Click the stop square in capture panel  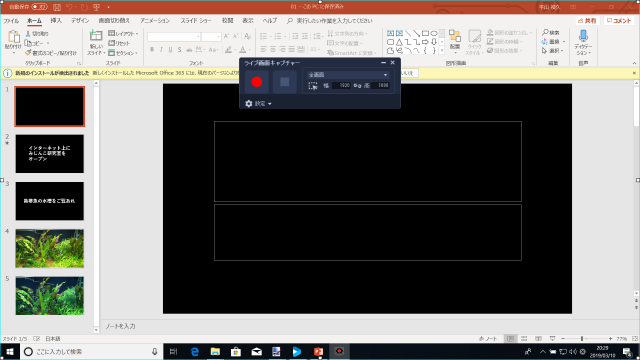click(x=284, y=82)
